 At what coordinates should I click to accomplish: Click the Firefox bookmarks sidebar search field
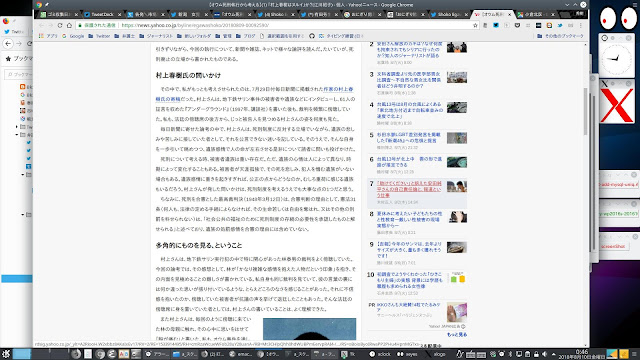point(19,75)
